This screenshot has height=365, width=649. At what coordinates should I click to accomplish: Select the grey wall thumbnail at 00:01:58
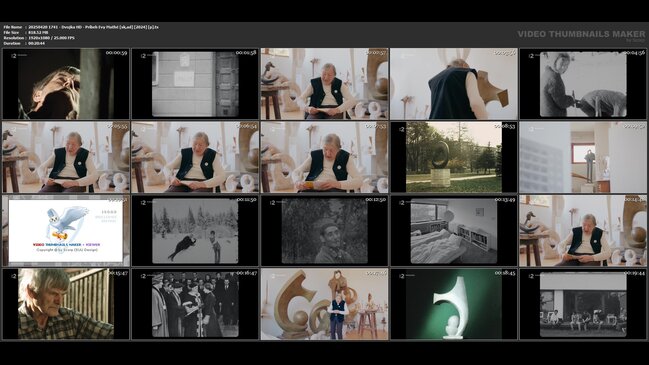195,84
